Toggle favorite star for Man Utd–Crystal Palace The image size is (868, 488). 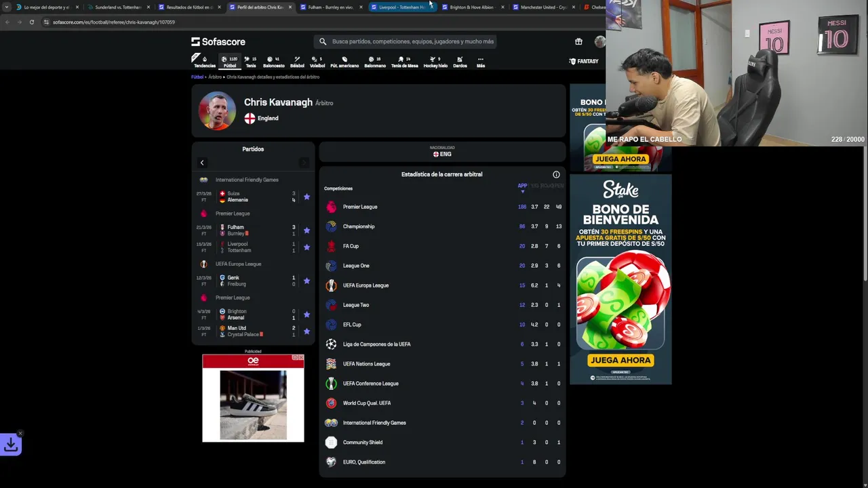click(307, 331)
